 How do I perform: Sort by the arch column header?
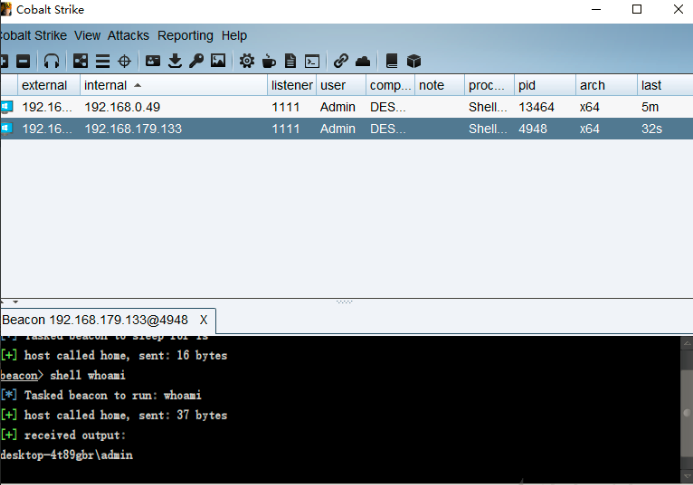click(x=606, y=85)
